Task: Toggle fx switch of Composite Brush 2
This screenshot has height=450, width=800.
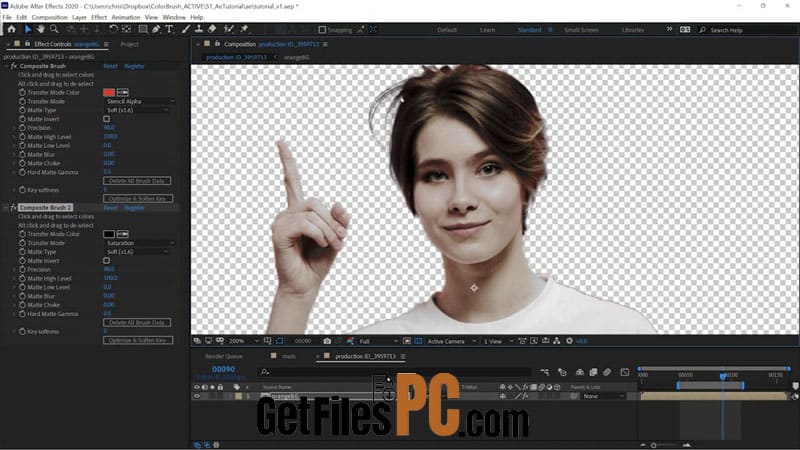Action: tap(14, 208)
